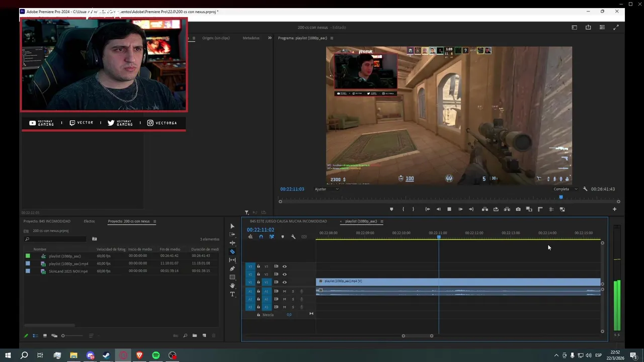
Task: Open program monitor settings wrench
Action: coord(585,189)
